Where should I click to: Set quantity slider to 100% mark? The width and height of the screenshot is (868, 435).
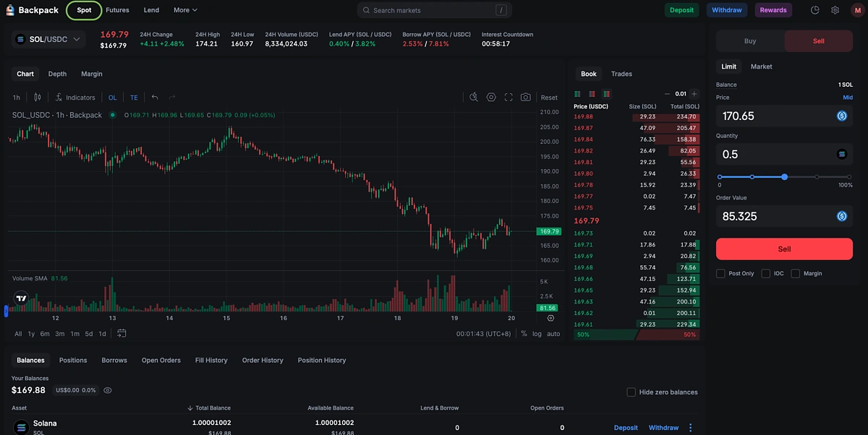pos(849,176)
